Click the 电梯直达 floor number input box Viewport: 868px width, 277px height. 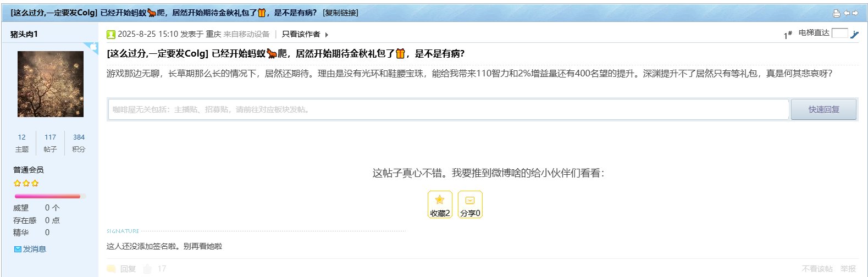[x=839, y=33]
